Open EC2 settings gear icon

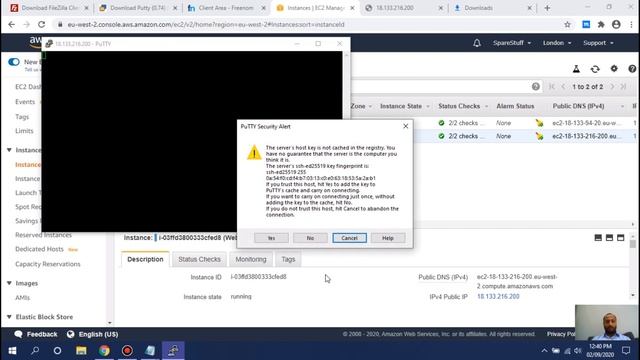coord(614,69)
